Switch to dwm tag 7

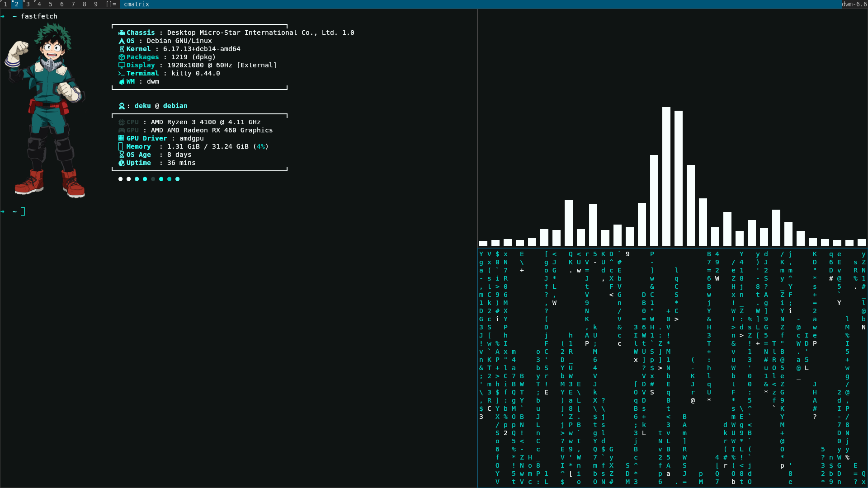[73, 4]
